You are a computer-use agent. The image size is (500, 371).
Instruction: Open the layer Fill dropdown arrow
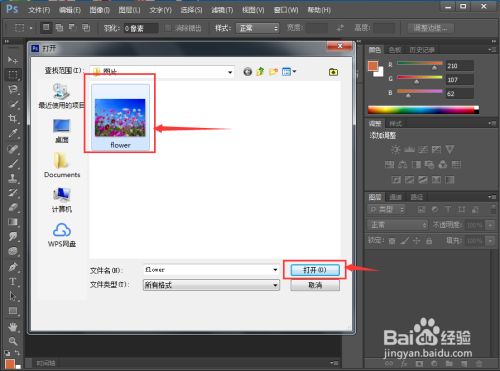pyautogui.click(x=490, y=240)
